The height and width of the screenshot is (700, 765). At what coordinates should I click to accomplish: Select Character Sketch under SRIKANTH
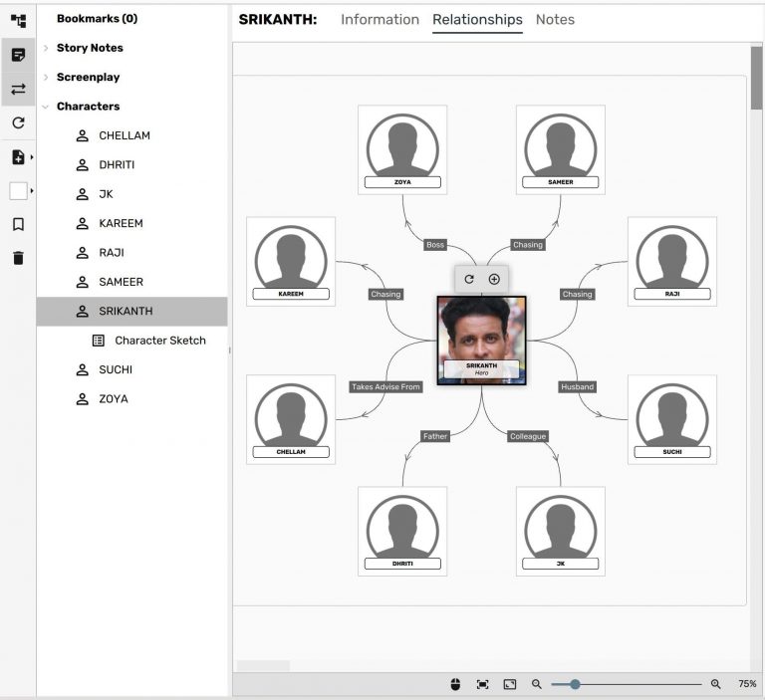tap(159, 341)
